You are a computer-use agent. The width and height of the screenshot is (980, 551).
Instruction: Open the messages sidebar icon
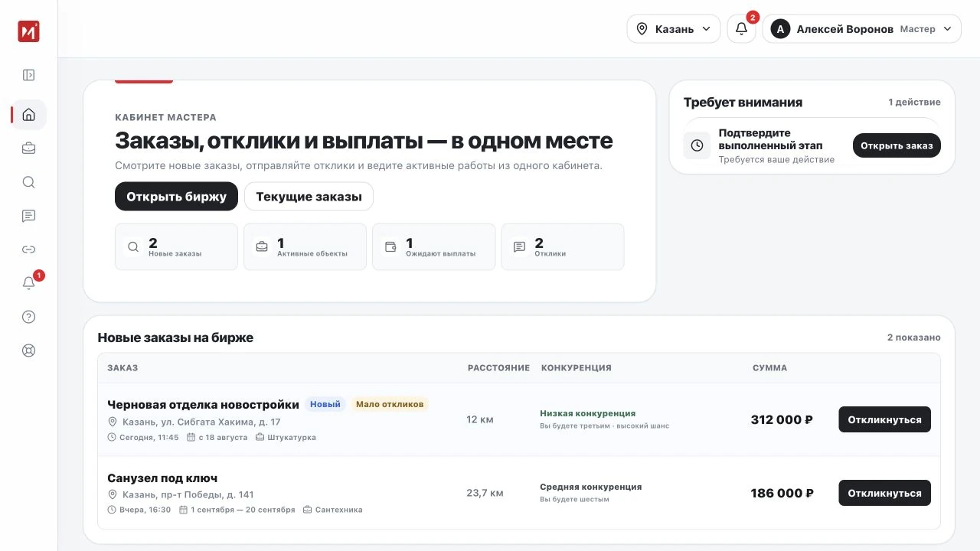(x=28, y=216)
